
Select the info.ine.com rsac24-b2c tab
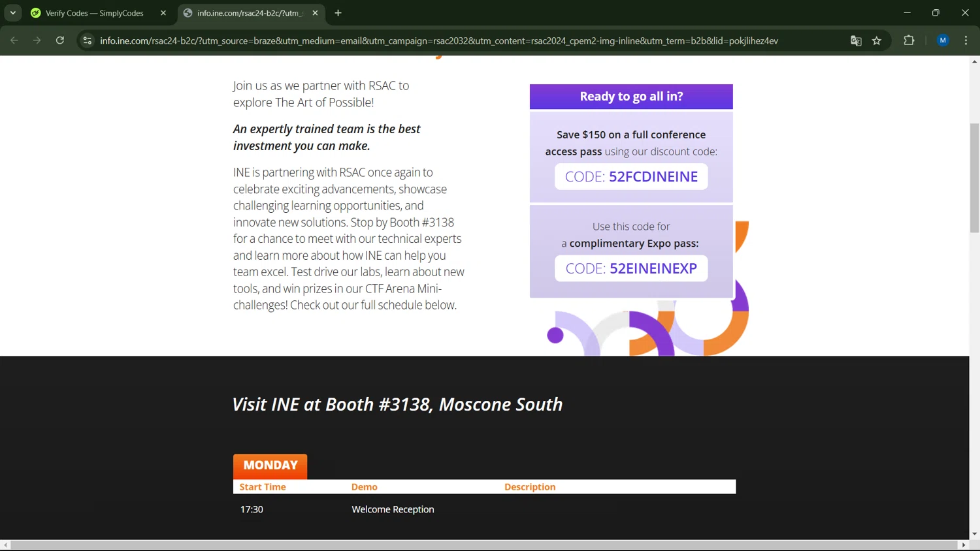pos(252,13)
